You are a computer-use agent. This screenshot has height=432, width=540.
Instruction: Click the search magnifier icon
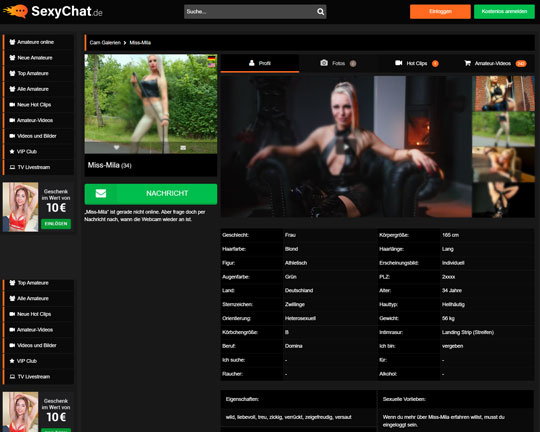[x=320, y=12]
